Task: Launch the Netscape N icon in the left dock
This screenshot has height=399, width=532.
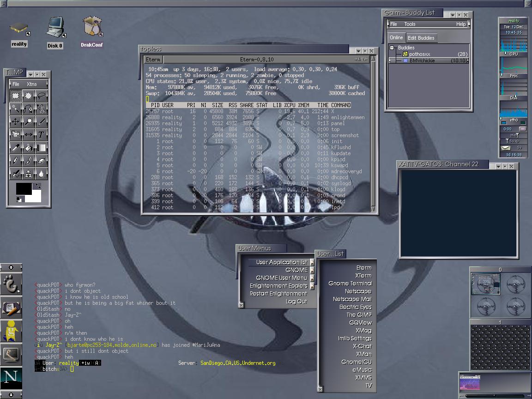Action: coord(11,378)
